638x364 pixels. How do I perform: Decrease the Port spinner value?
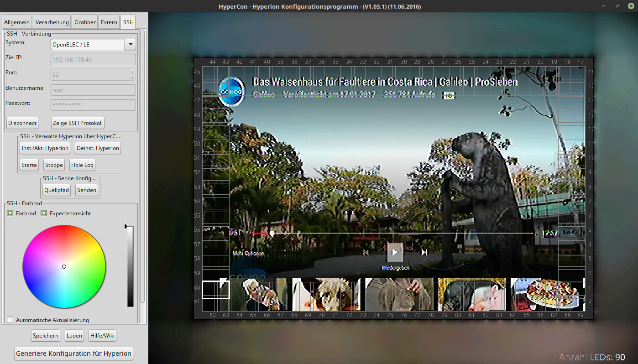point(133,78)
